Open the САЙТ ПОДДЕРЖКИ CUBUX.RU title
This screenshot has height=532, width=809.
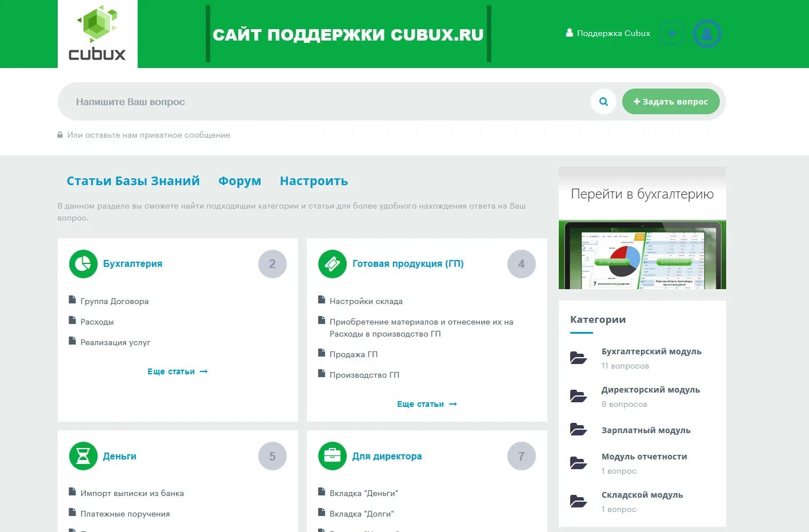[348, 35]
